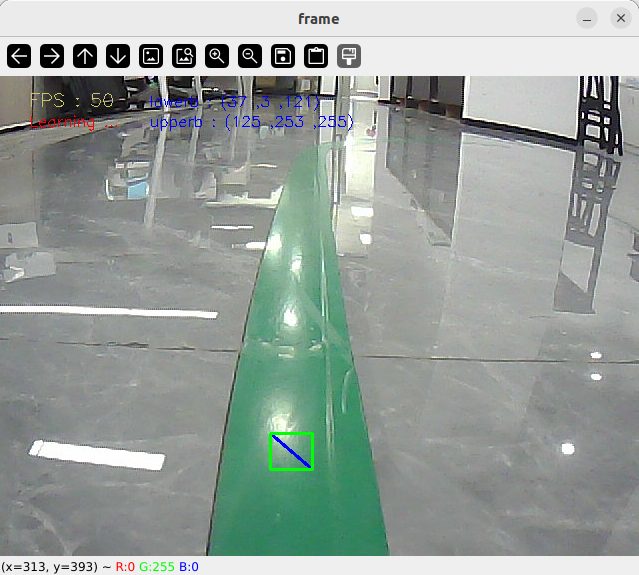Click the 'lowerb : (37 ,3 ,121)' text
This screenshot has height=575, width=639.
tap(235, 102)
